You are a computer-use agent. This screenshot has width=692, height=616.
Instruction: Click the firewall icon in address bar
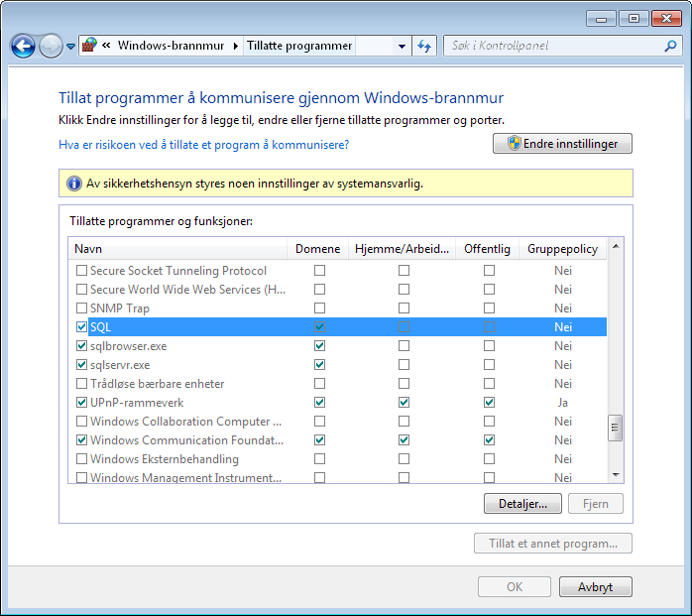click(x=89, y=45)
